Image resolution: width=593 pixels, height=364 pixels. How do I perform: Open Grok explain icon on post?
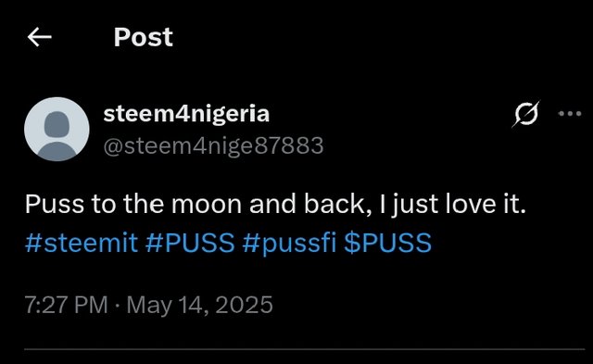tap(525, 114)
